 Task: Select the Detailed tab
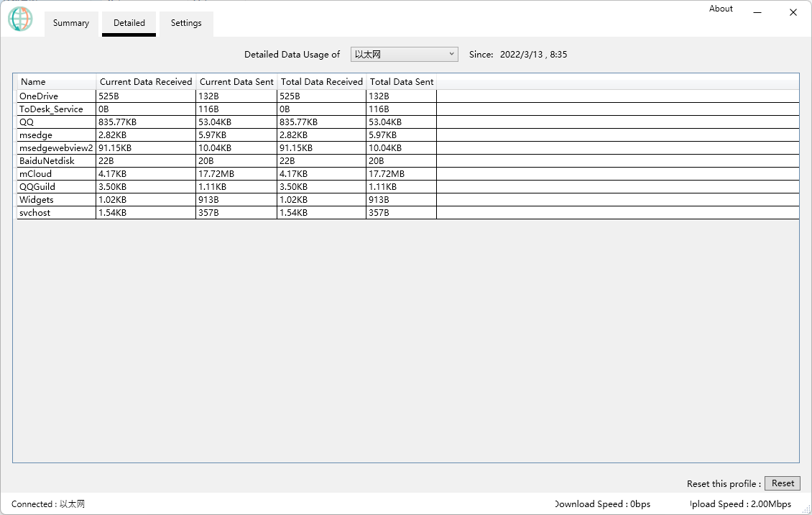tap(129, 23)
